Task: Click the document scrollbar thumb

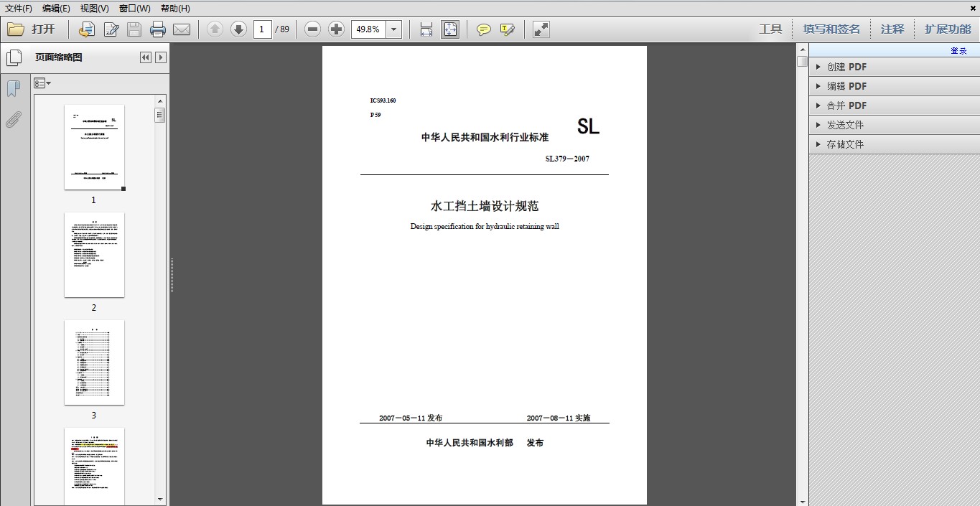Action: [802, 61]
